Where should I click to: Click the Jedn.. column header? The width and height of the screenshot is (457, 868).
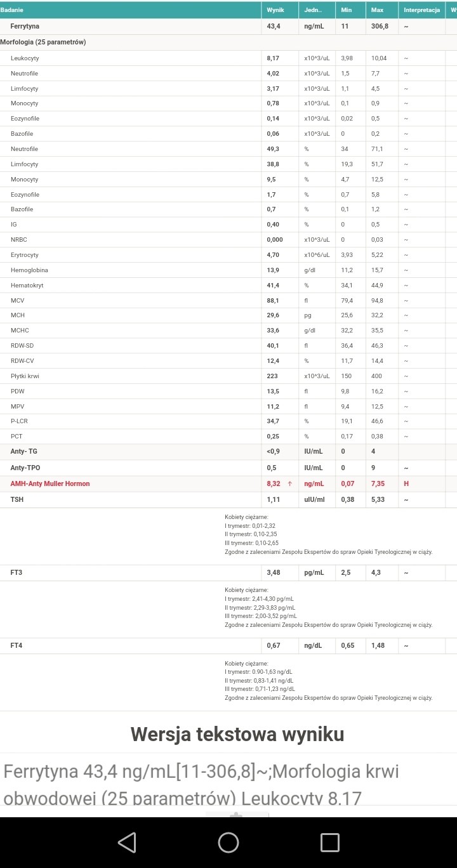[x=313, y=10]
